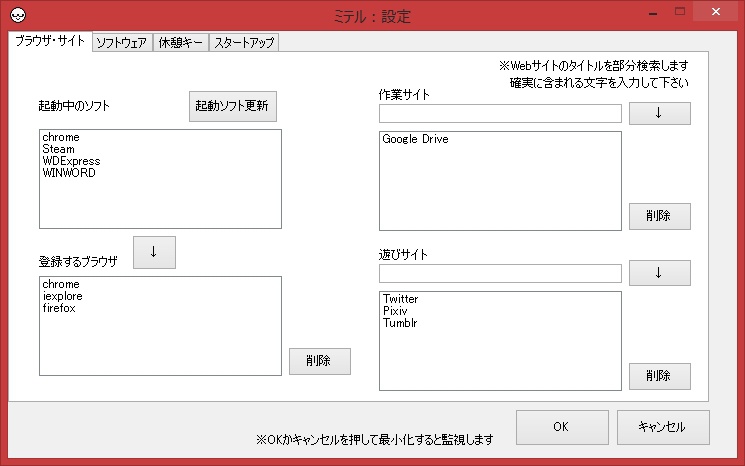Select Steam in the running software list
This screenshot has width=745, height=466.
click(x=58, y=149)
